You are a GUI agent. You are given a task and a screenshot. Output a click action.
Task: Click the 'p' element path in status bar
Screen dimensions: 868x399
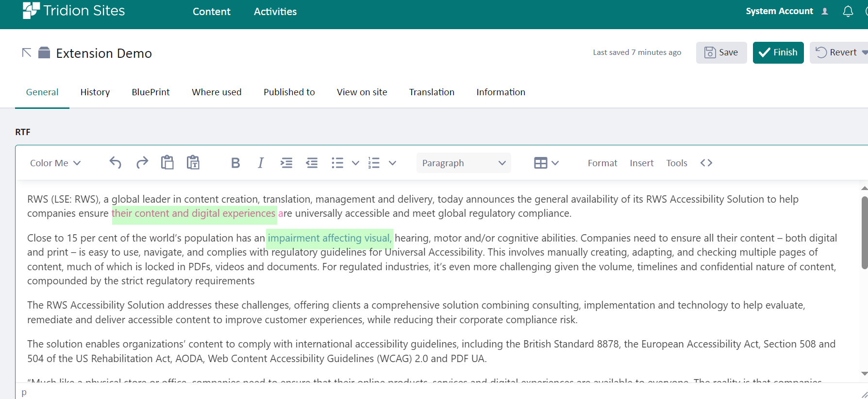point(24,392)
